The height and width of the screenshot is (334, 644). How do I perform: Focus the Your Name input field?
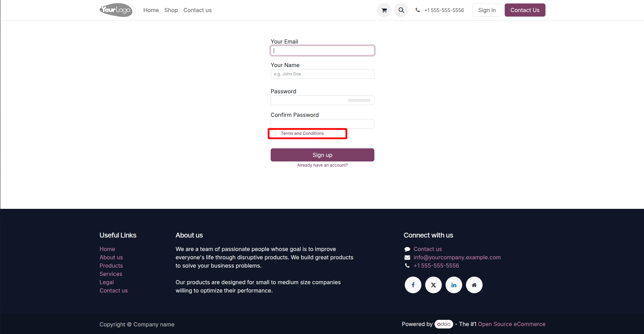pyautogui.click(x=322, y=74)
